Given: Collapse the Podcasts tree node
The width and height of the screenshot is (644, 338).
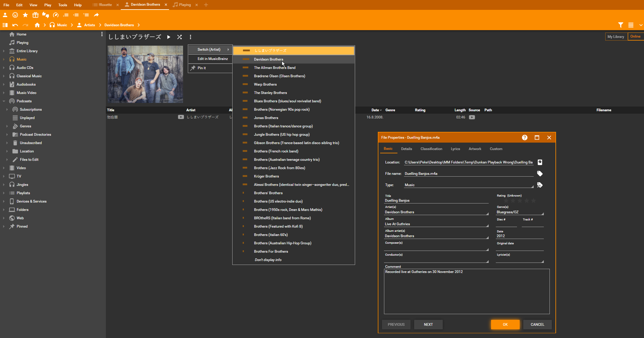Looking at the screenshot, I should 4,101.
